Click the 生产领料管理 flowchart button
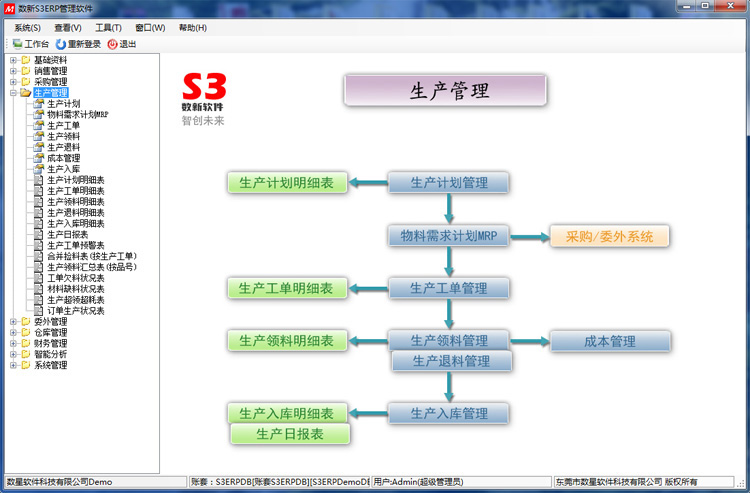This screenshot has height=493, width=750. click(x=449, y=340)
